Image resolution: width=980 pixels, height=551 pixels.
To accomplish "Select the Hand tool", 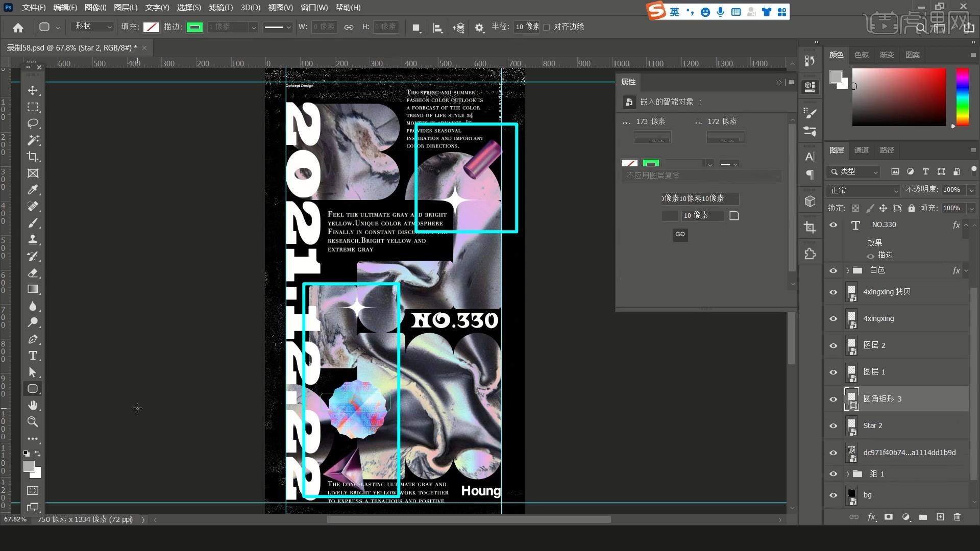I will click(33, 405).
